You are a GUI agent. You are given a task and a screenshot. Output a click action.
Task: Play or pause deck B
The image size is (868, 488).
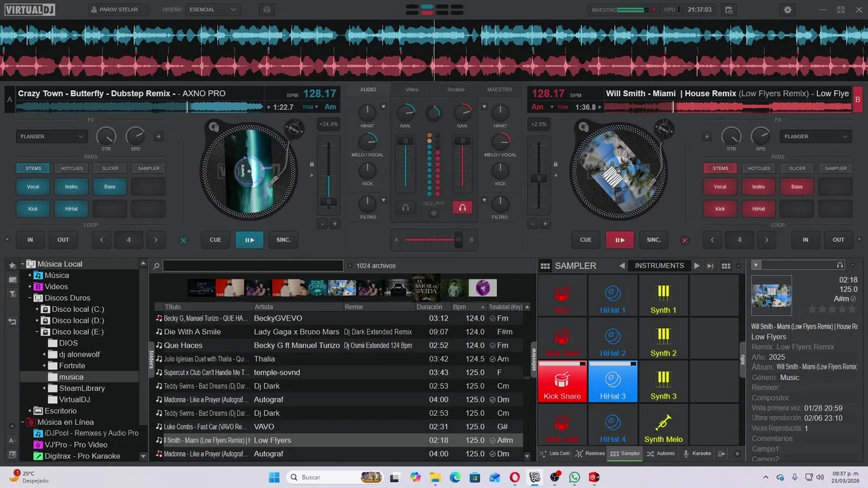pyautogui.click(x=620, y=240)
